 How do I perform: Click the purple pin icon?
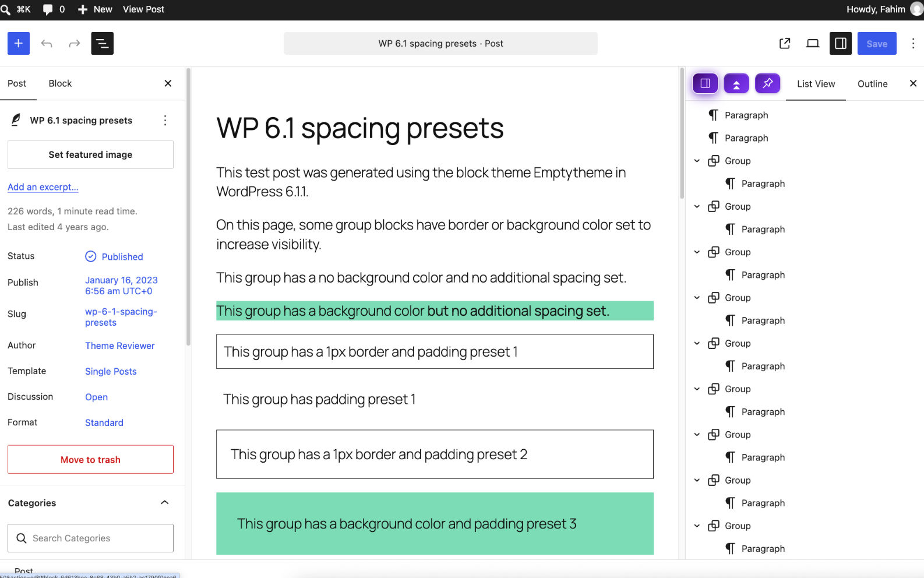coord(768,83)
